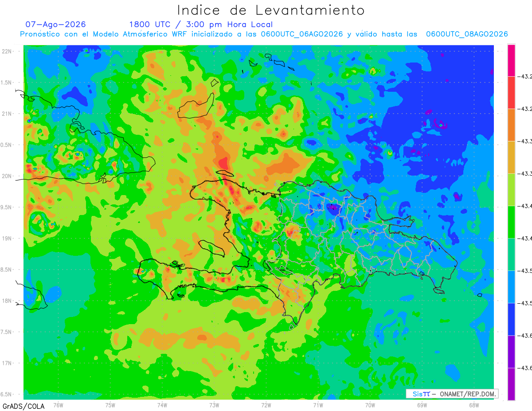Click the 'Indice de Levantamiento' chart title
Viewport: 532px width, 411px height.
click(x=271, y=10)
